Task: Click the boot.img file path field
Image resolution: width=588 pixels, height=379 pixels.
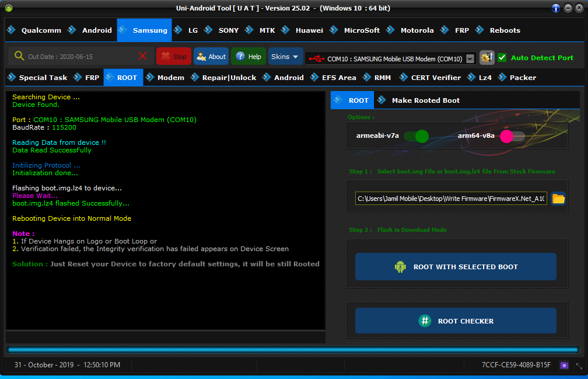Action: click(x=451, y=199)
